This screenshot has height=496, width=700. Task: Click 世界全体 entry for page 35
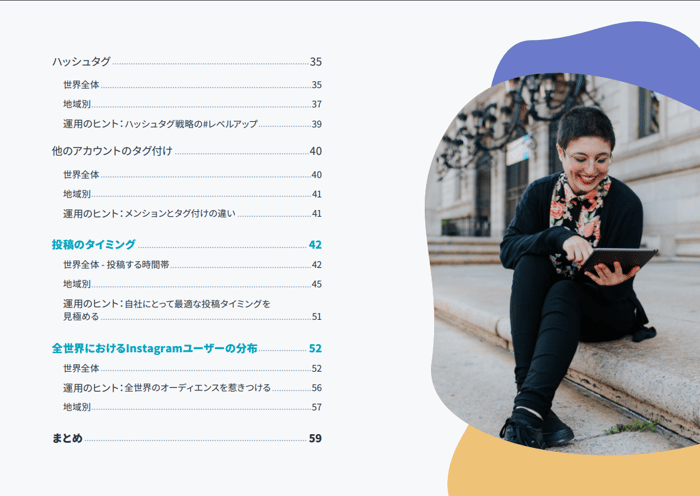pyautogui.click(x=192, y=85)
